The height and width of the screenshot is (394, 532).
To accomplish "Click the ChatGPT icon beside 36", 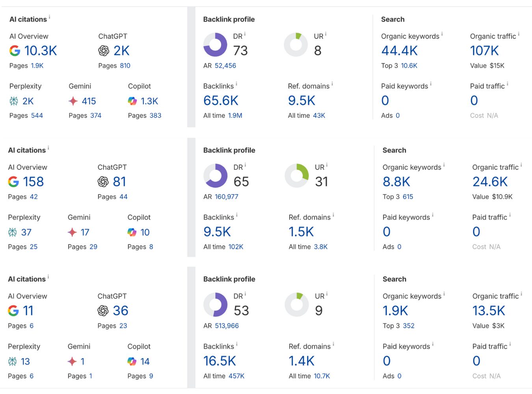I will pyautogui.click(x=103, y=311).
